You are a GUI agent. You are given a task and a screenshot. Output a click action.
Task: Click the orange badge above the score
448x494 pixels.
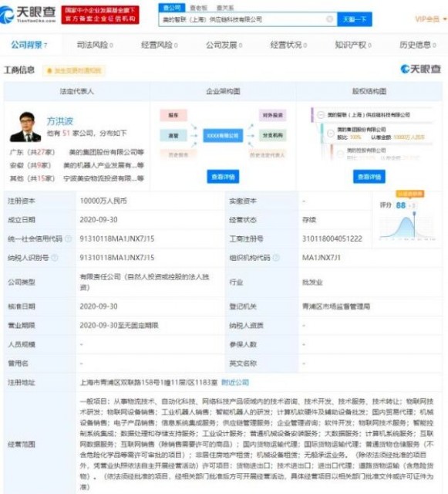tap(410, 194)
